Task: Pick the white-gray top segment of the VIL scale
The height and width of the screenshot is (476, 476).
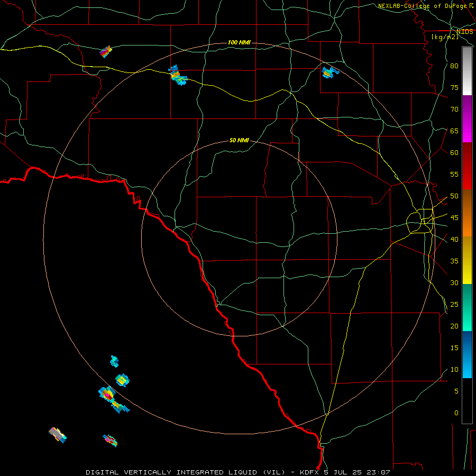Action: pyautogui.click(x=467, y=71)
